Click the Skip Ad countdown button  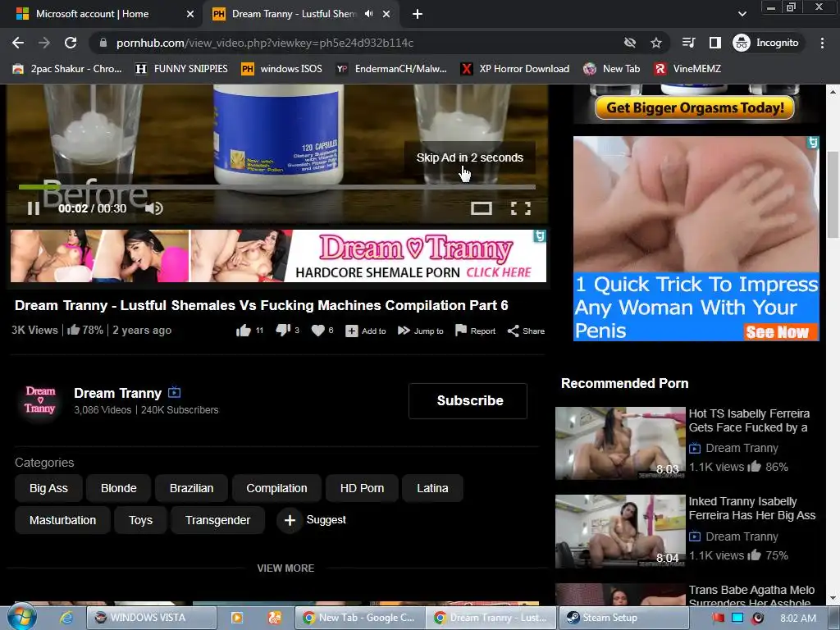click(470, 157)
